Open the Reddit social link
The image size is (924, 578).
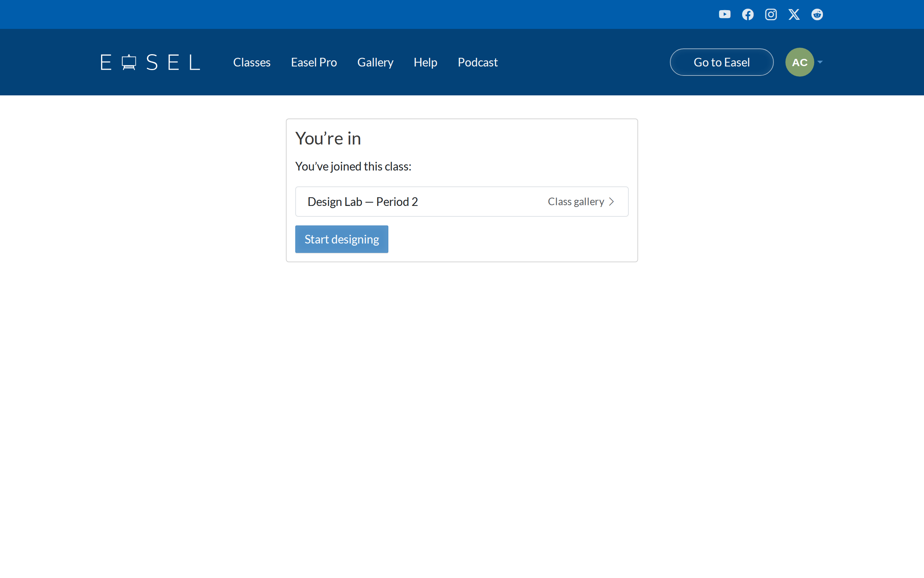click(x=817, y=14)
